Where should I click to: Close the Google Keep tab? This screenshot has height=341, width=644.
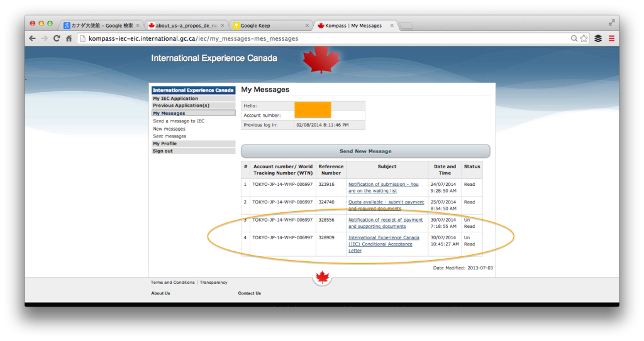306,26
